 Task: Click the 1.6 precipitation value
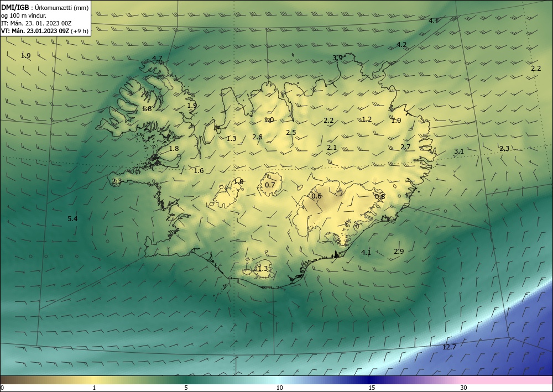coord(199,171)
